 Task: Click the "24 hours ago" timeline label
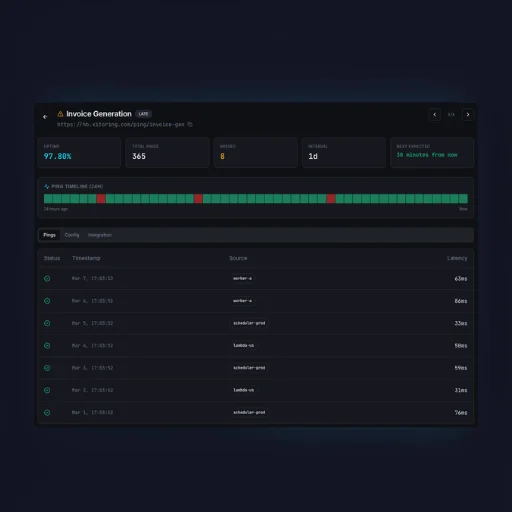[x=56, y=209]
